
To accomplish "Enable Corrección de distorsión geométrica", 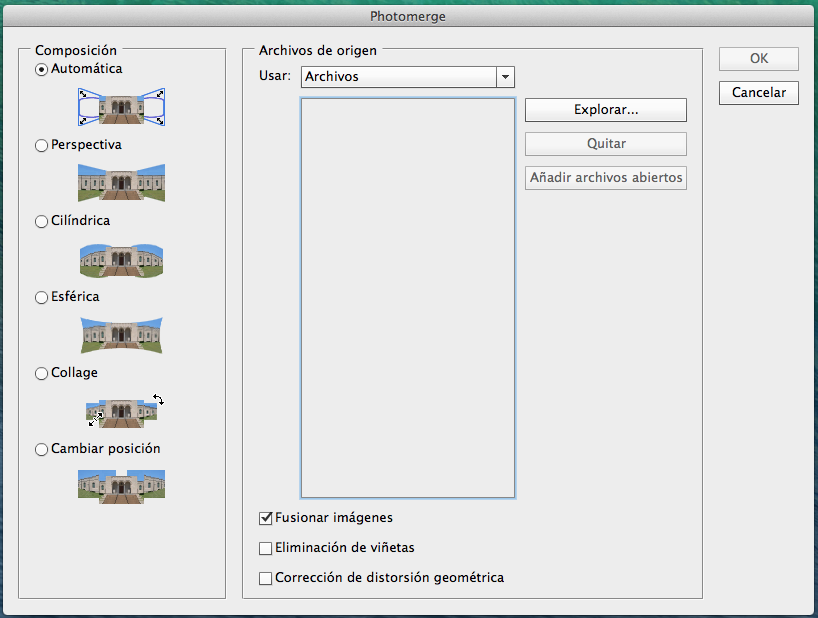I will point(266,578).
